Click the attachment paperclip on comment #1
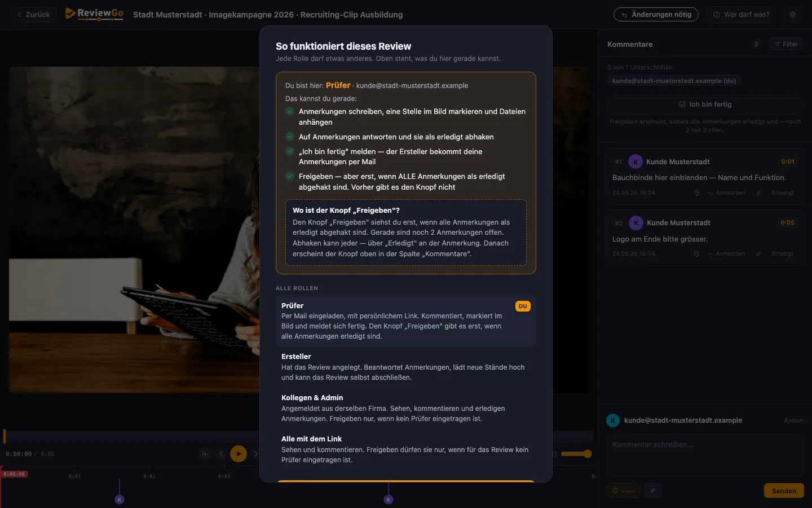The height and width of the screenshot is (508, 812). tap(758, 193)
